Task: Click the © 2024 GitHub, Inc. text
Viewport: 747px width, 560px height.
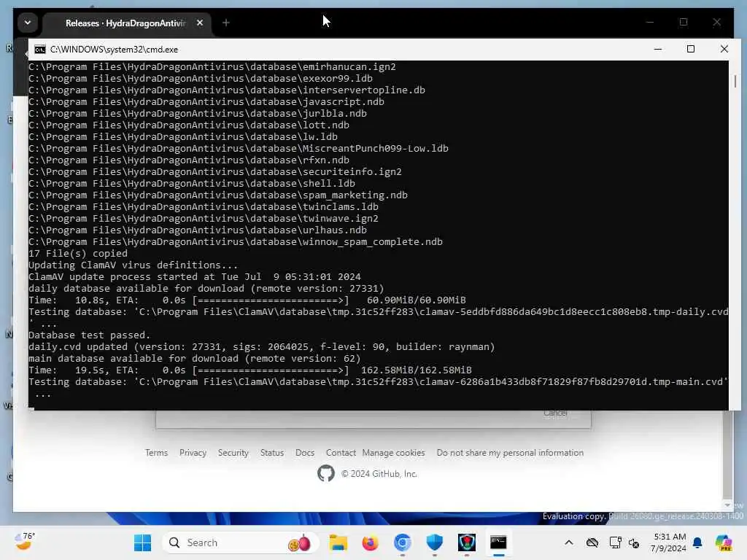Action: [379, 474]
